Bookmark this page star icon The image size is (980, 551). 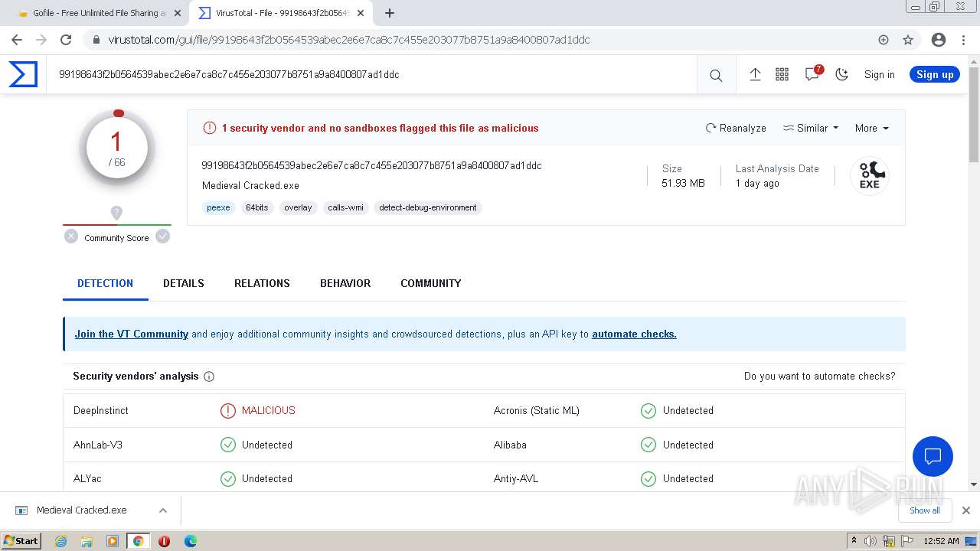[x=908, y=40]
